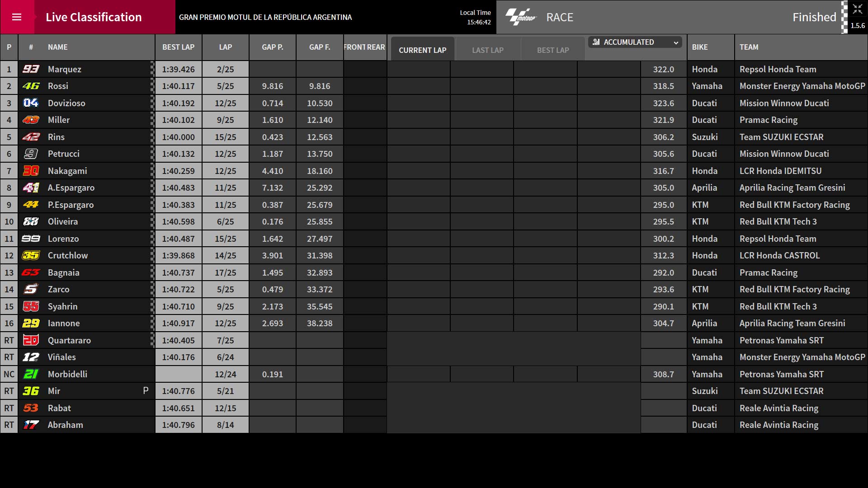Click LCR Honda CASTROL team name
868x488 pixels.
coord(779,255)
